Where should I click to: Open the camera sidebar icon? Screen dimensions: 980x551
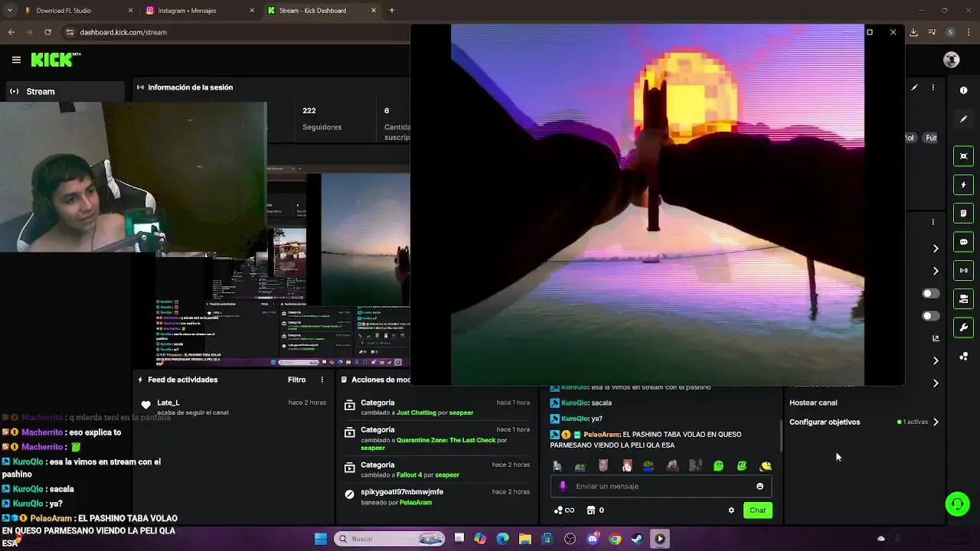(963, 299)
